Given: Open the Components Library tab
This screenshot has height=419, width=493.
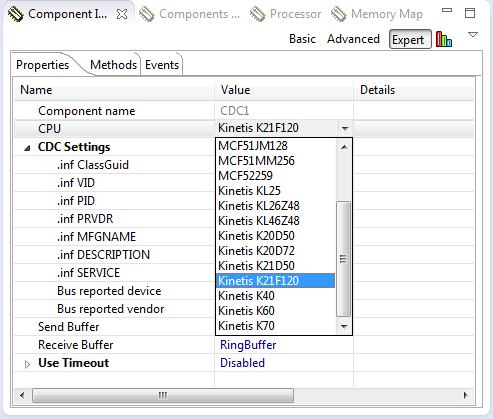Looking at the screenshot, I should pos(189,14).
